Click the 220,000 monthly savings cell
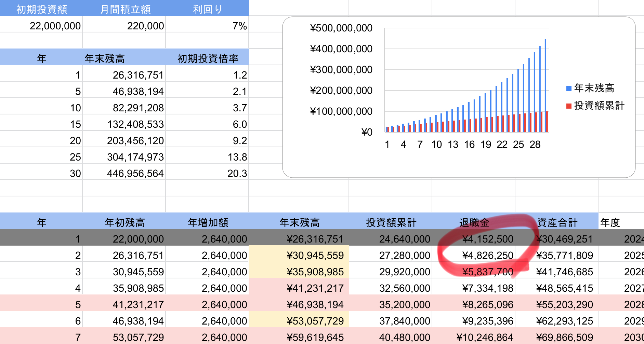The image size is (644, 344). tap(145, 26)
